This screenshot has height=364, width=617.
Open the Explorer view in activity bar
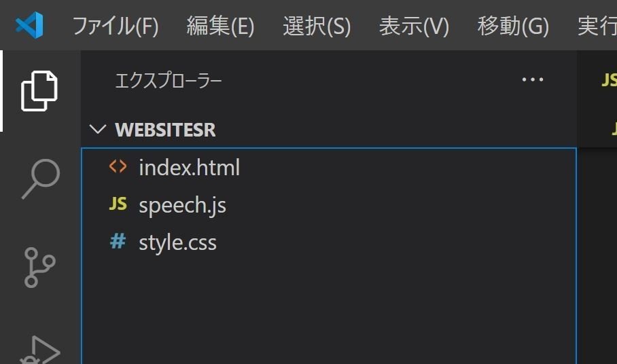(x=39, y=90)
